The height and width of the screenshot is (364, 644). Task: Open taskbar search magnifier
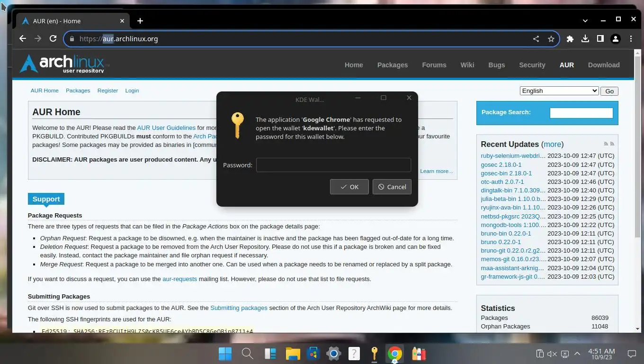coord(247,354)
